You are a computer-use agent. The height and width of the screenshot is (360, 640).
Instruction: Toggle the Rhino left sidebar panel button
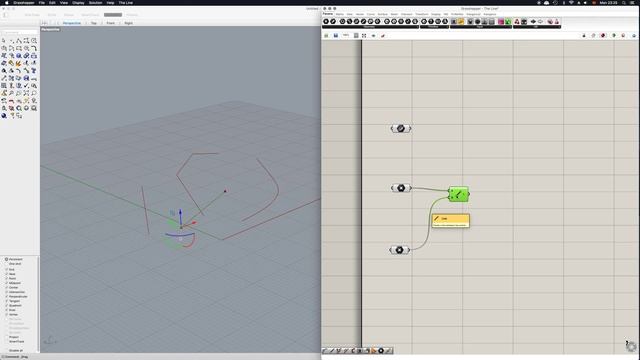(6, 15)
